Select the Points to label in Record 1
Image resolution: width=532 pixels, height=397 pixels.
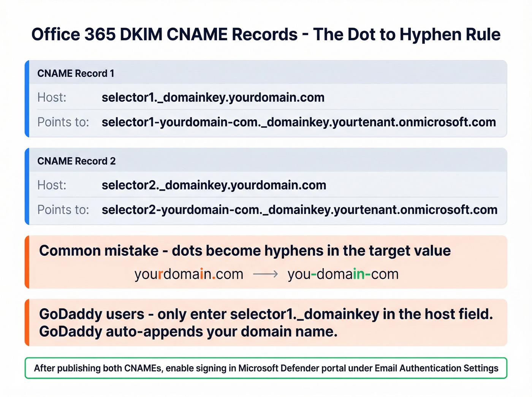click(63, 122)
